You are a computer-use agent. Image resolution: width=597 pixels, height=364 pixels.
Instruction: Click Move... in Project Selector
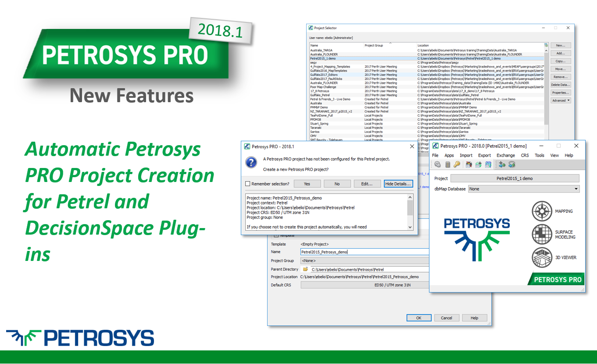(561, 69)
